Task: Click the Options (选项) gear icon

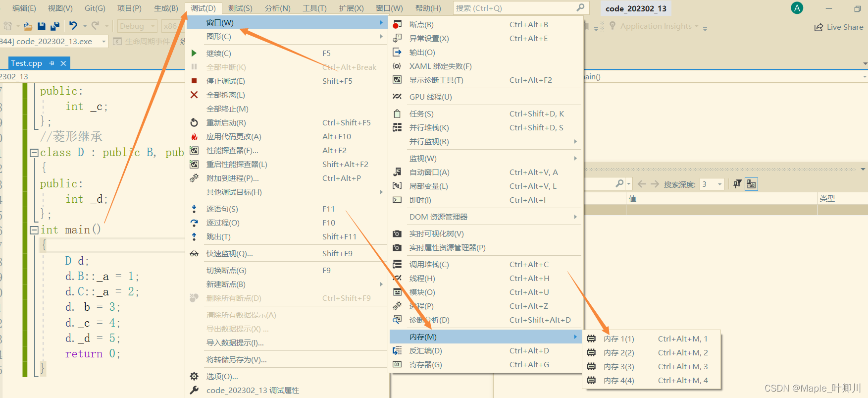Action: (194, 376)
